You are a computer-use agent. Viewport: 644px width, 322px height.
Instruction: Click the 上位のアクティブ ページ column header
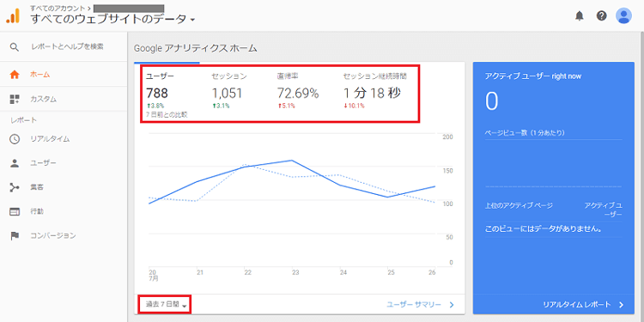point(519,205)
